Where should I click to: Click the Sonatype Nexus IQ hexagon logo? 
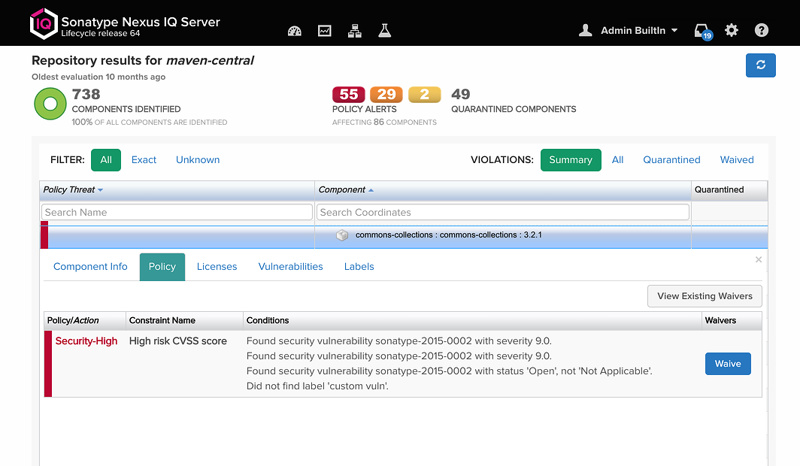click(43, 23)
